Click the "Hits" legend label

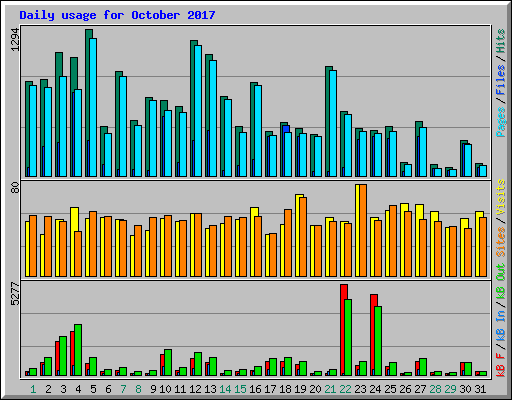click(x=501, y=41)
